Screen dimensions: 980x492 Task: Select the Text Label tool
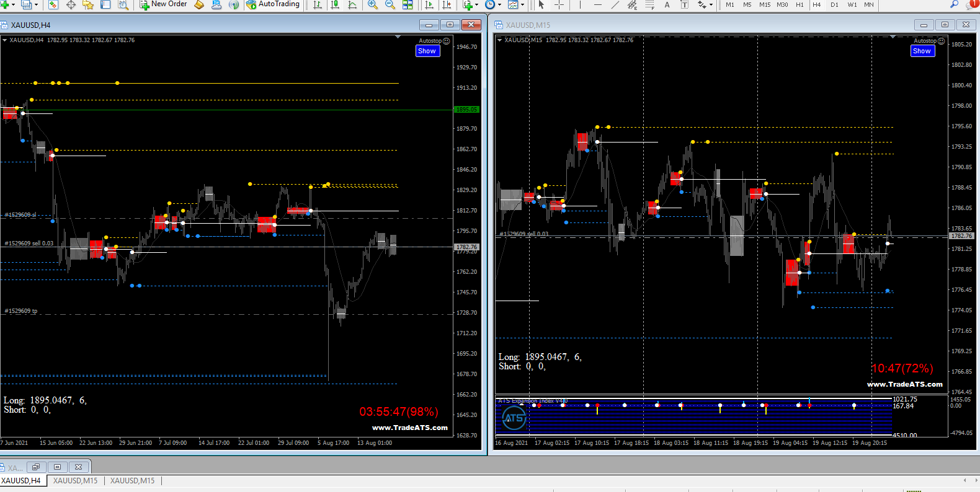pyautogui.click(x=684, y=4)
